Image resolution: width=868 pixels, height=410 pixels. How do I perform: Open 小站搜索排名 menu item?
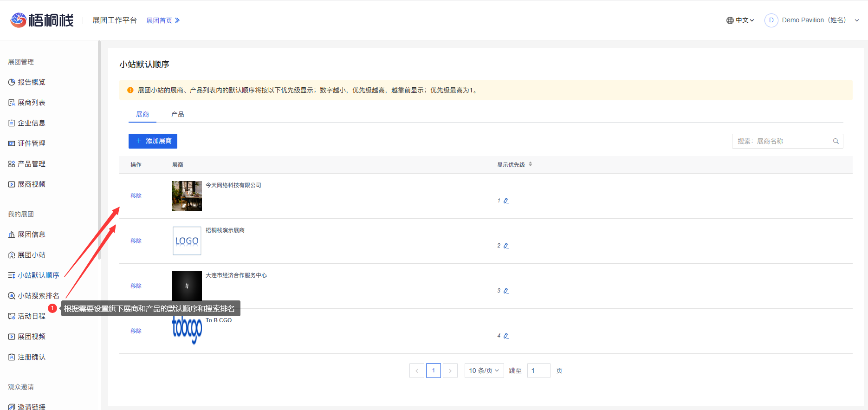point(39,296)
